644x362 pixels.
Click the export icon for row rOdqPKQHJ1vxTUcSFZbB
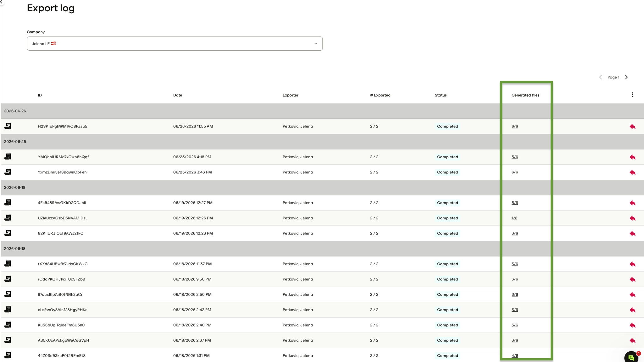coord(8,279)
